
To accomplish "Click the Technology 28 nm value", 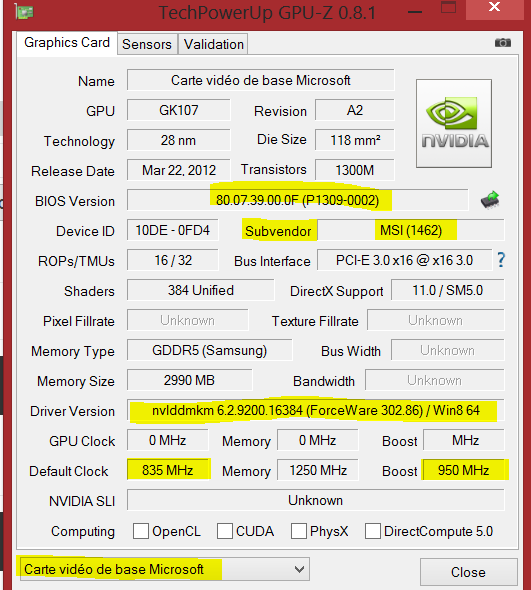I will (x=178, y=140).
